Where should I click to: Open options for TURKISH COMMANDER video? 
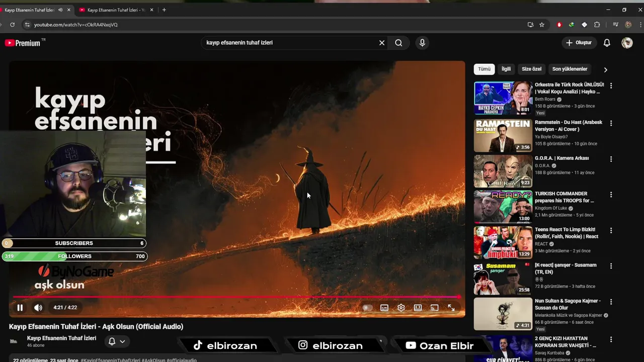[x=611, y=195]
